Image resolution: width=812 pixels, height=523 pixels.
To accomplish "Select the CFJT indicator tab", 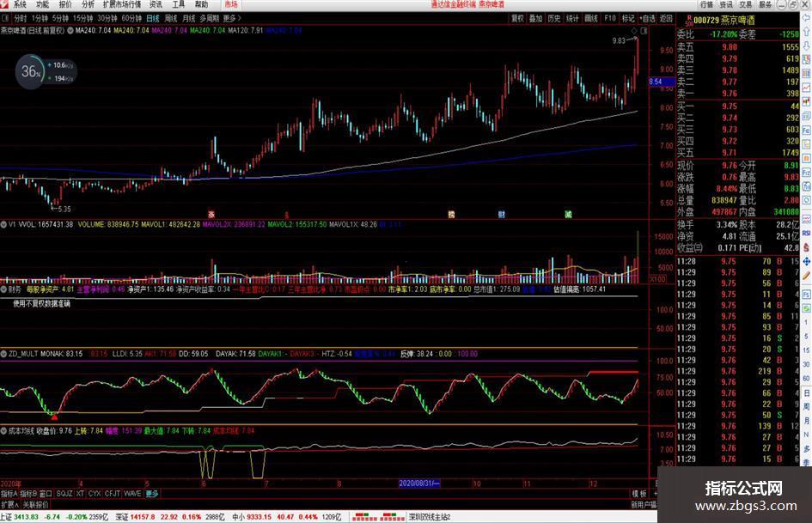I will click(x=112, y=494).
